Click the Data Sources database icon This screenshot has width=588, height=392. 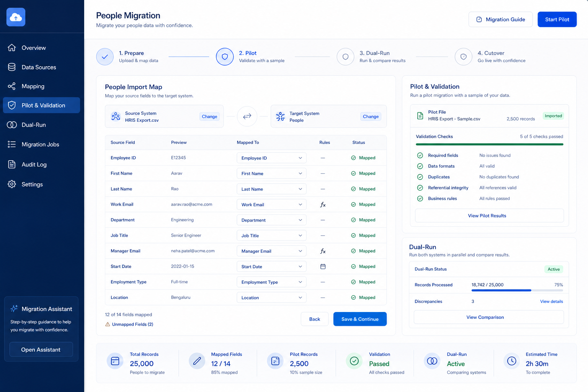(12, 67)
